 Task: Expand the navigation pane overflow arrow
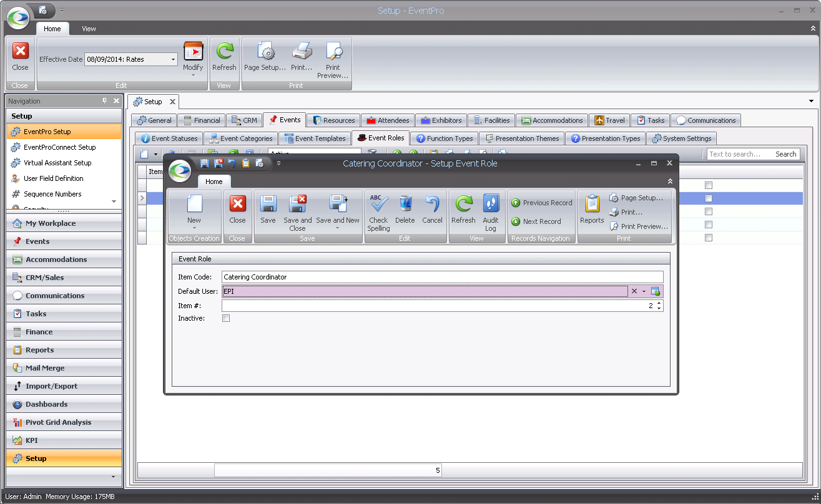tap(113, 477)
